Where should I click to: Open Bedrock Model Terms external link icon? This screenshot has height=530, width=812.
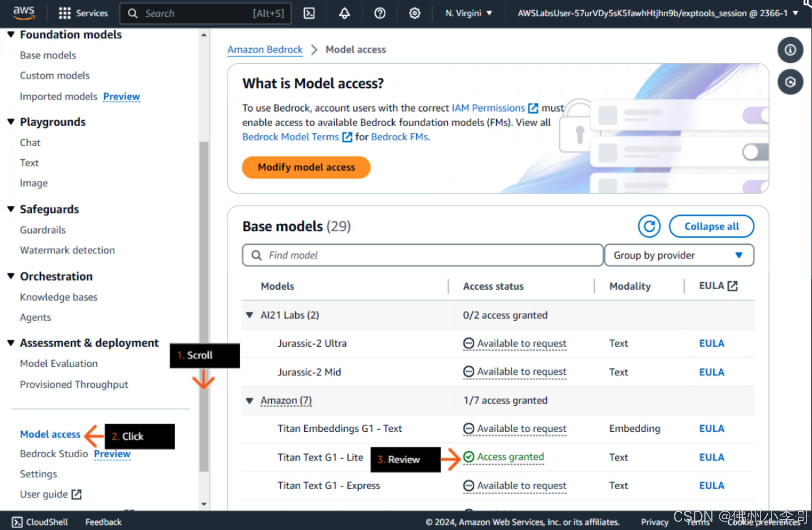point(347,137)
